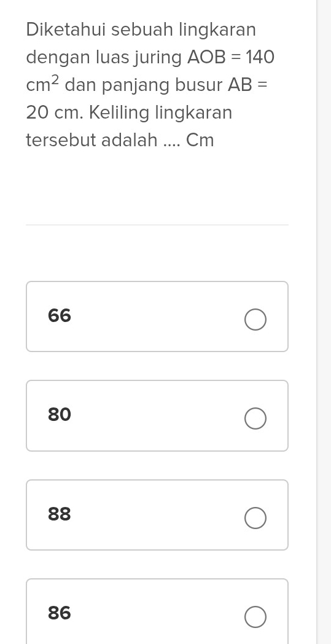Click the bold 88 option label
Image resolution: width=331 pixels, height=644 pixels.
point(60,514)
